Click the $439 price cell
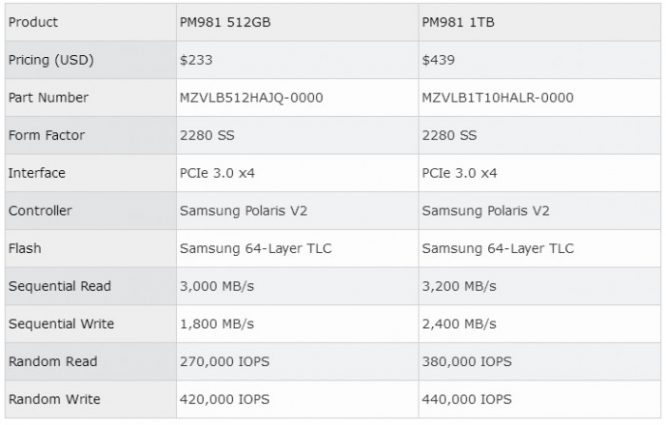 point(438,60)
